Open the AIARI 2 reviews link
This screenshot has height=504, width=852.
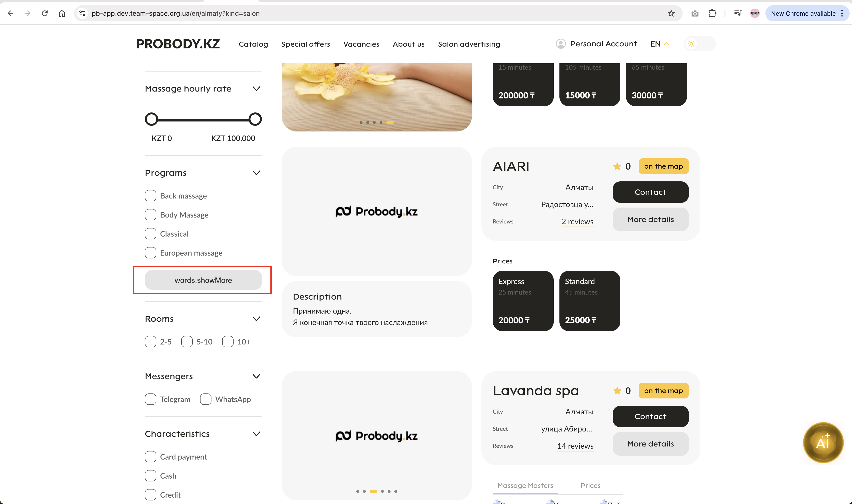[577, 221]
